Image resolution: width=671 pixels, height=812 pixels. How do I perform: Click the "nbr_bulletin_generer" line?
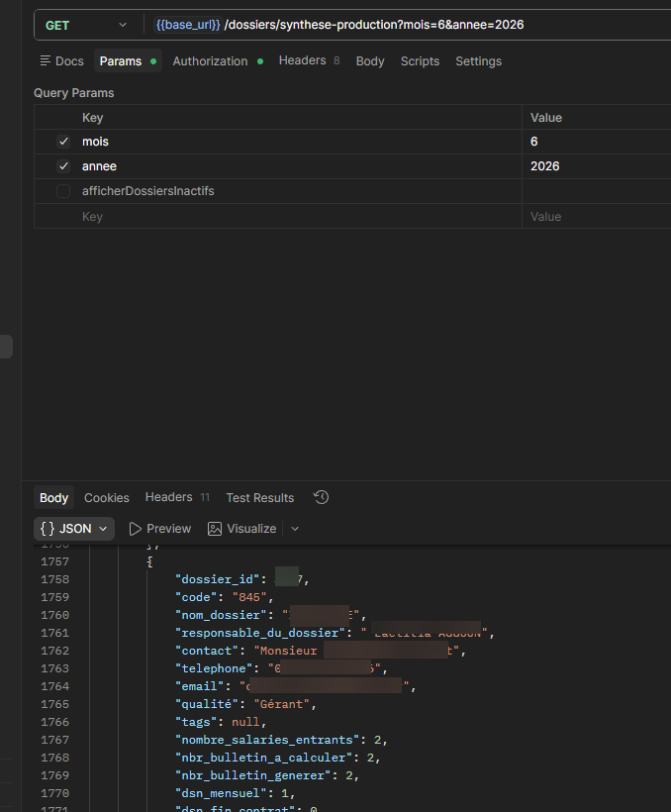click(267, 775)
